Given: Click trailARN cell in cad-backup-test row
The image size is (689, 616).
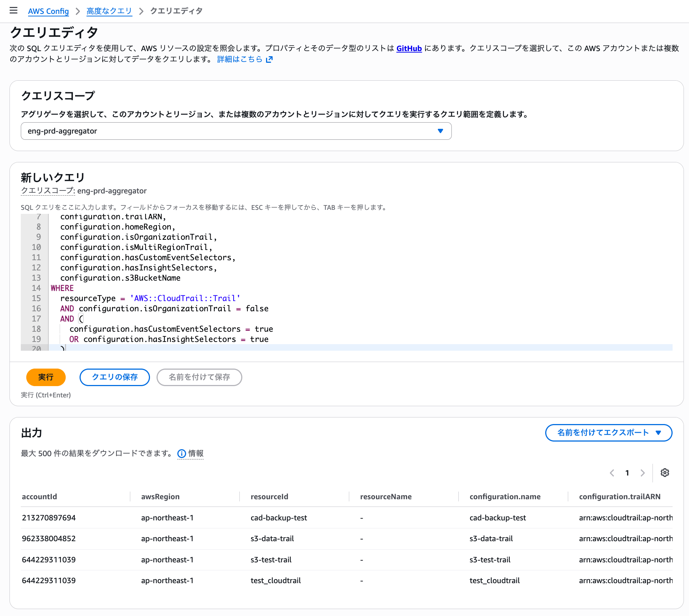Looking at the screenshot, I should pos(626,517).
